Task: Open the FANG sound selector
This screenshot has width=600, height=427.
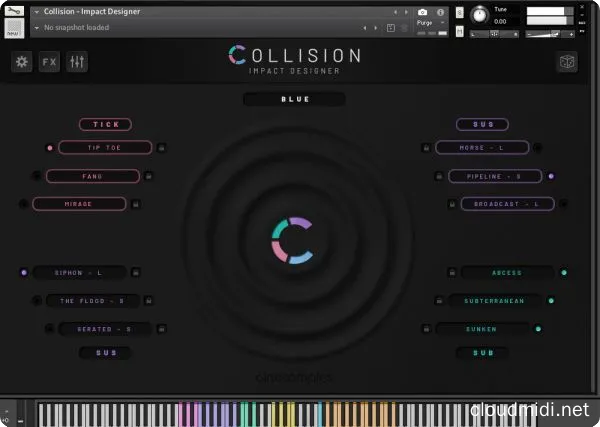Action: coord(93,176)
